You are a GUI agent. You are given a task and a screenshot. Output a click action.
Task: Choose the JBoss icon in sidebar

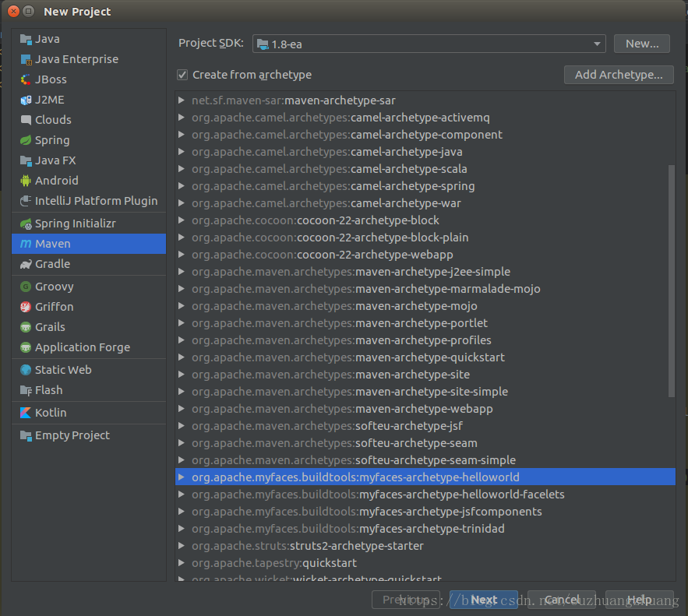[x=26, y=79]
